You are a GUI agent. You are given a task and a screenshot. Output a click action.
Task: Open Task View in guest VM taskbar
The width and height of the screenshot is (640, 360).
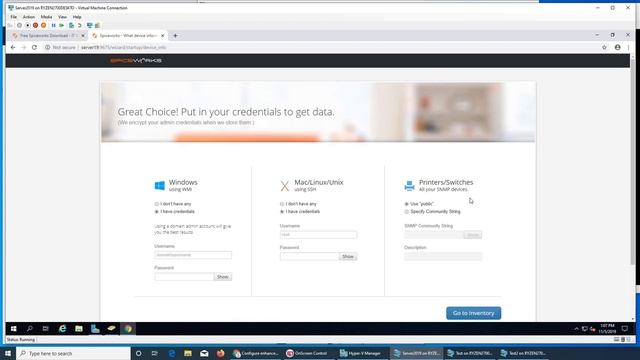pos(46,329)
